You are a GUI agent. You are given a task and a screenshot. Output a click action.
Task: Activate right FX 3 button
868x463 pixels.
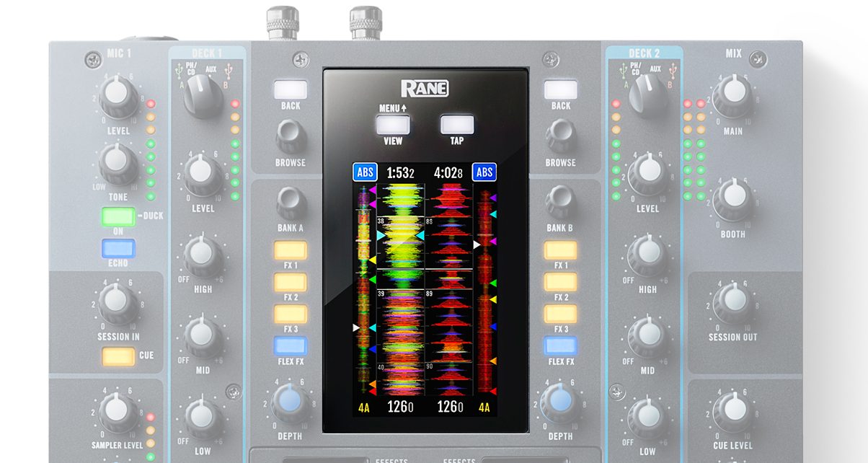561,314
